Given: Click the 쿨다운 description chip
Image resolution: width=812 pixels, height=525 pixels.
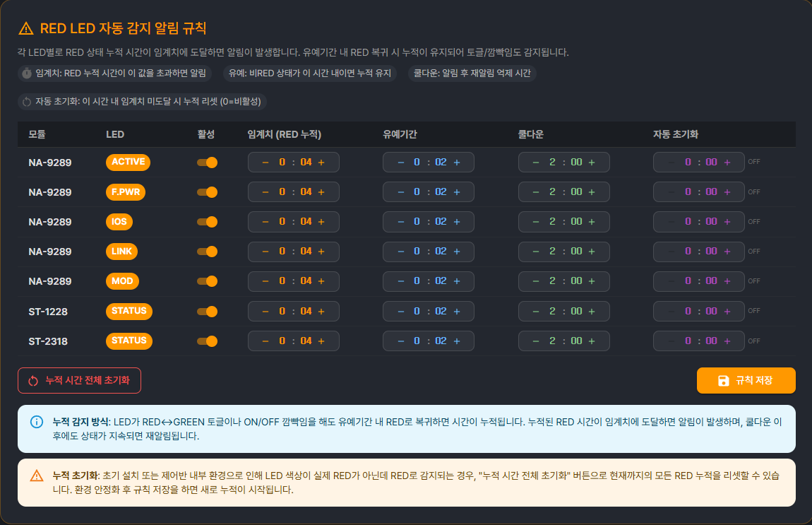Looking at the screenshot, I should [472, 73].
